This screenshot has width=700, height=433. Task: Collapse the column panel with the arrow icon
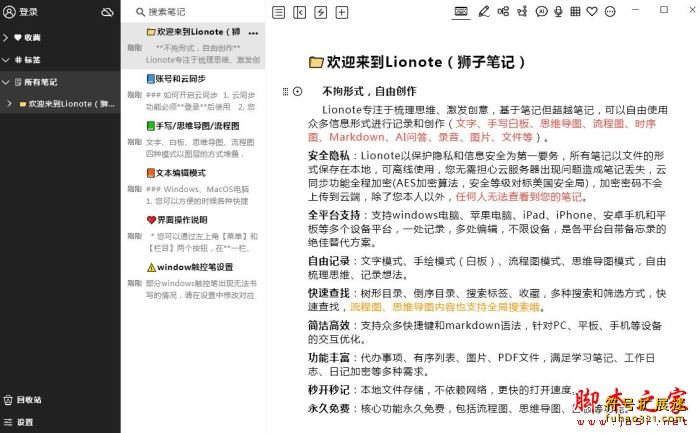pos(299,12)
